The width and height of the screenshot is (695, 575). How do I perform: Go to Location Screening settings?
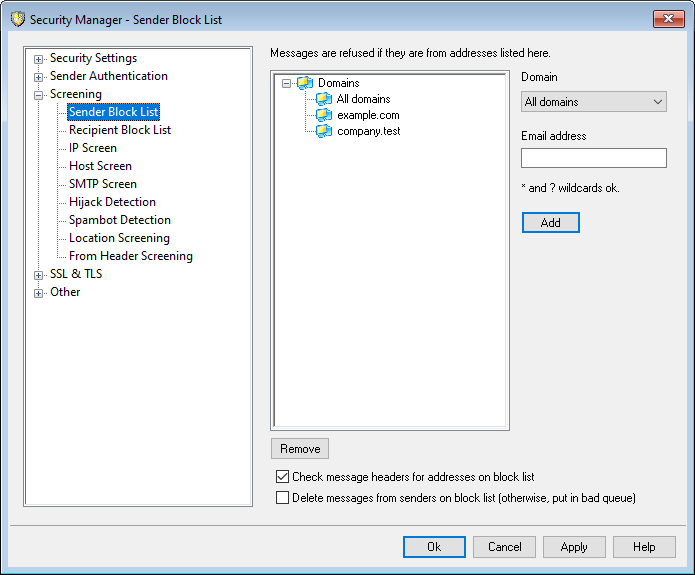point(119,238)
